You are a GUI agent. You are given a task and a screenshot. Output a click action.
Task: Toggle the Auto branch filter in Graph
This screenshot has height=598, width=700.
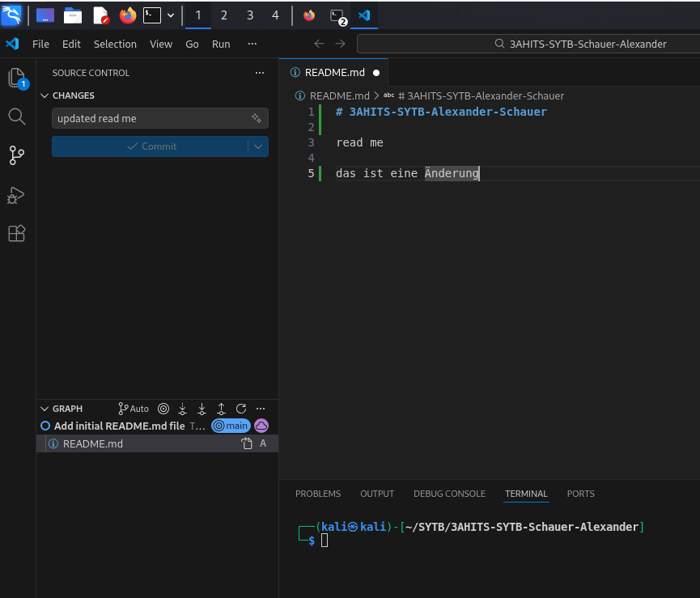(x=134, y=409)
